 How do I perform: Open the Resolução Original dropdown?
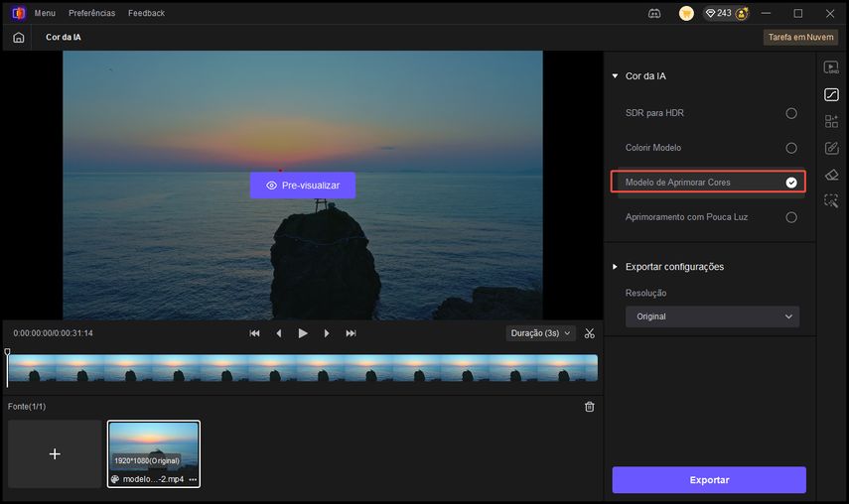[712, 316]
